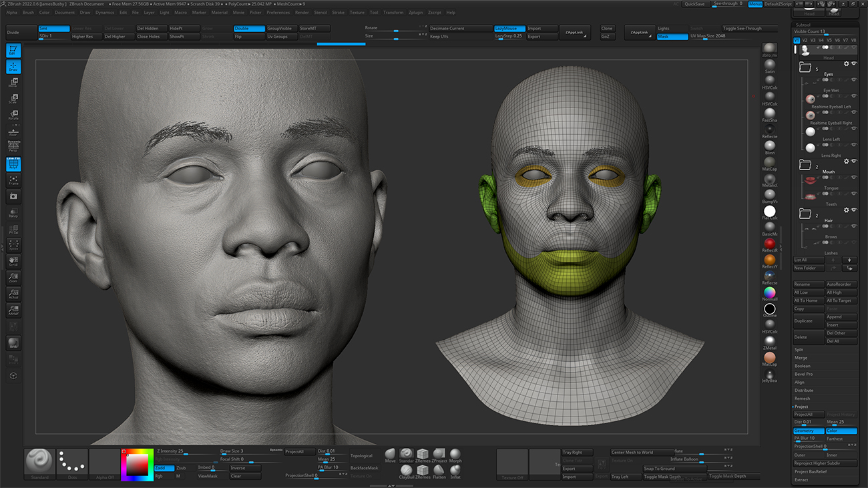868x488 pixels.
Task: Toggle Floor grid icon
Action: [x=13, y=132]
